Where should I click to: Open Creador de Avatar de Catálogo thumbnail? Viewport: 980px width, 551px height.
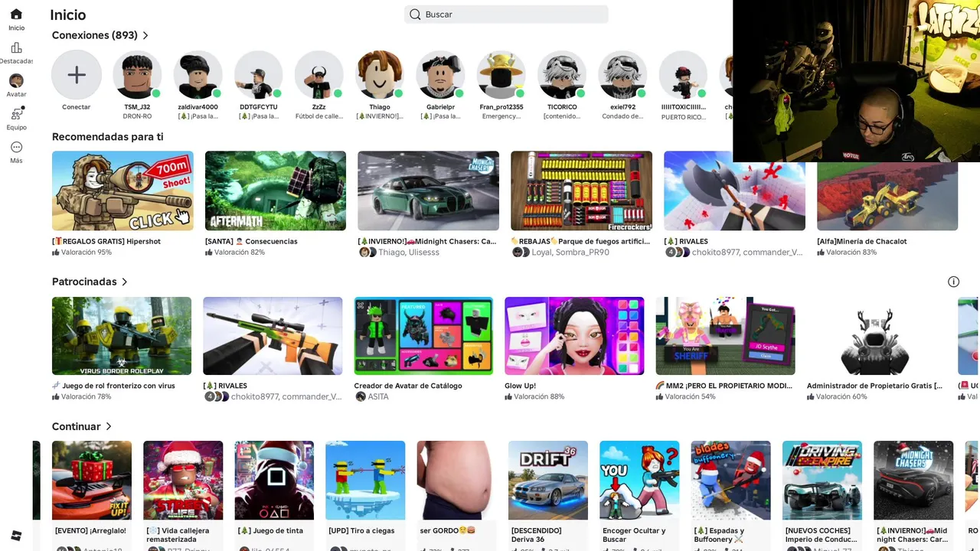(x=423, y=336)
